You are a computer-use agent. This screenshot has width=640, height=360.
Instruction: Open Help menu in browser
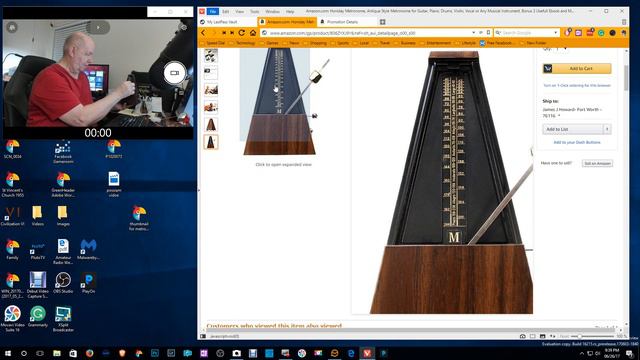(290, 11)
